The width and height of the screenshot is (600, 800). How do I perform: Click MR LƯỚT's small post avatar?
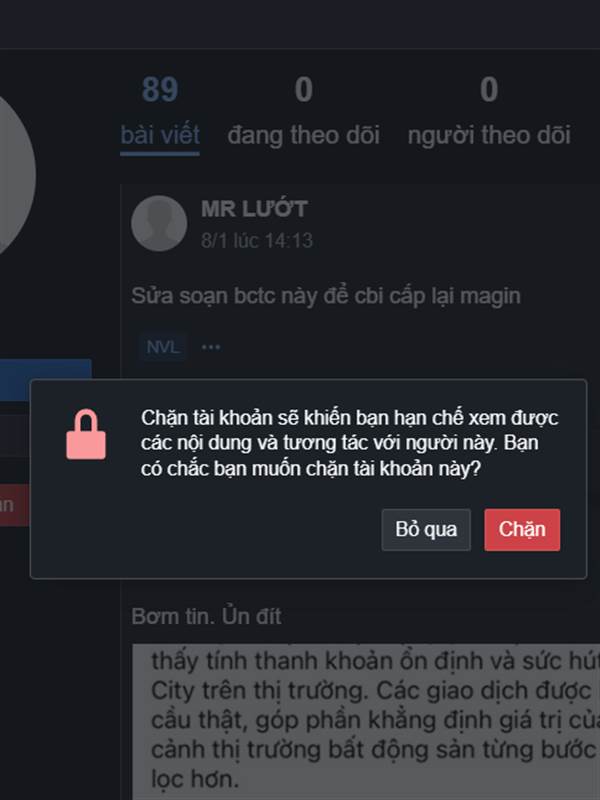point(159,223)
